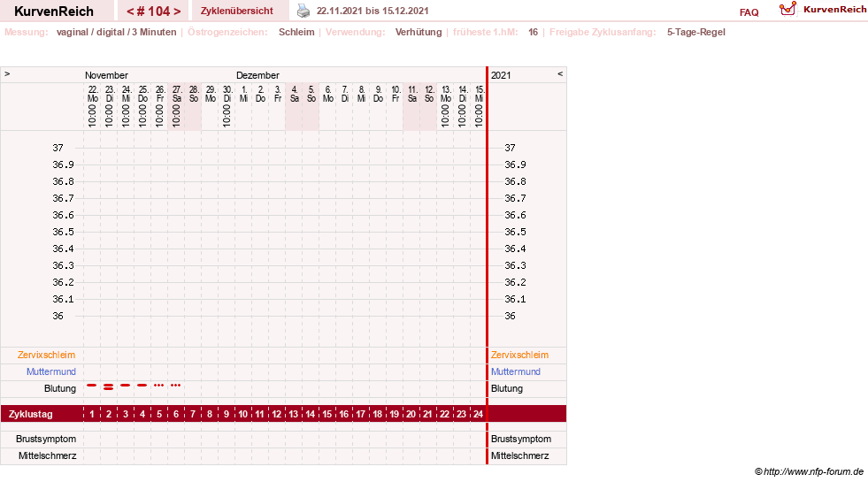Click the date range 22.11.2021 bis 15.12.2021
This screenshot has width=868, height=482.
(x=373, y=11)
